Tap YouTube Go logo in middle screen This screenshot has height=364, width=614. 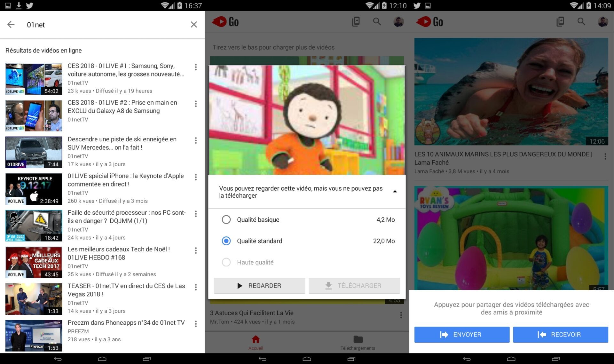(x=225, y=22)
